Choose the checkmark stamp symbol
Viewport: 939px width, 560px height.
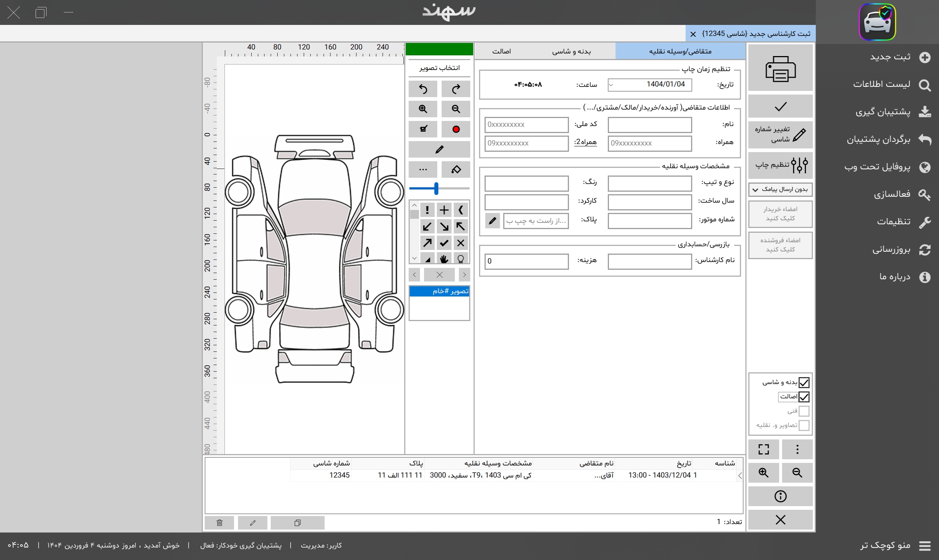point(444,243)
